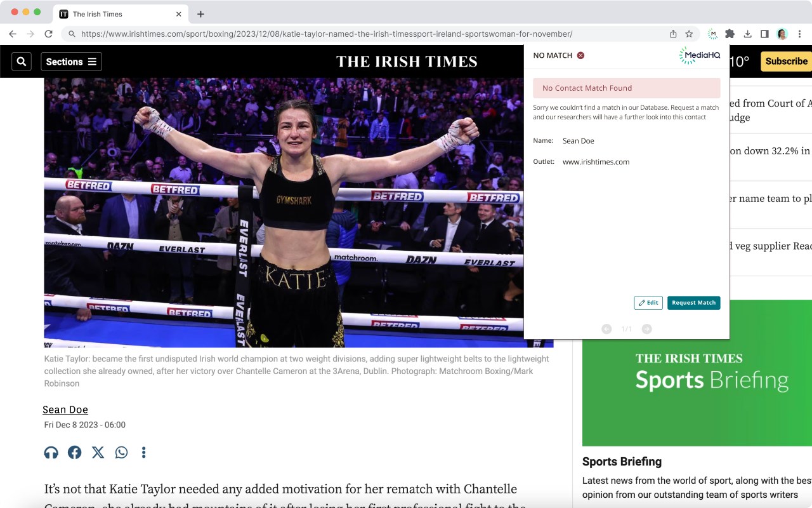Viewport: 812px width, 508px height.
Task: Share article on WhatsApp
Action: 121,452
